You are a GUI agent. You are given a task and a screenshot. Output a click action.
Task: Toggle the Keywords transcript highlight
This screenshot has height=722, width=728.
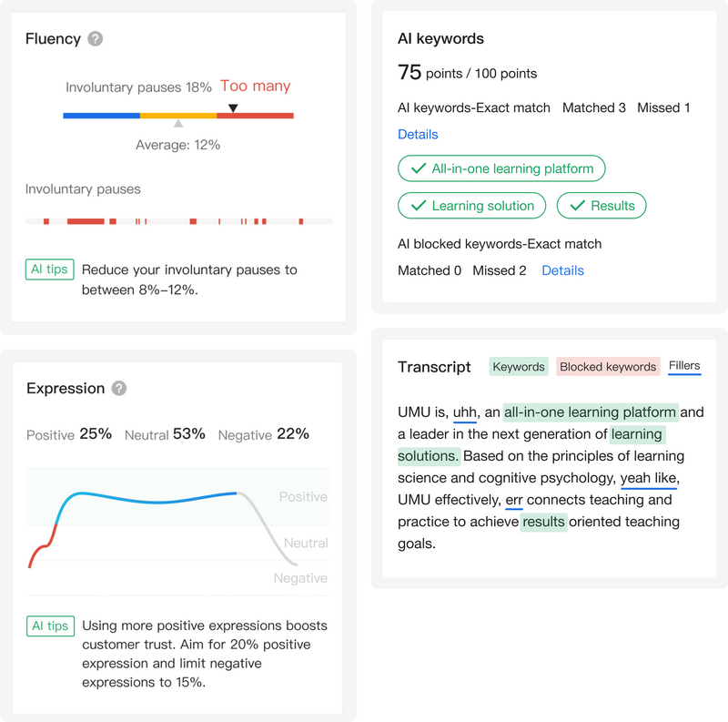[x=519, y=367]
